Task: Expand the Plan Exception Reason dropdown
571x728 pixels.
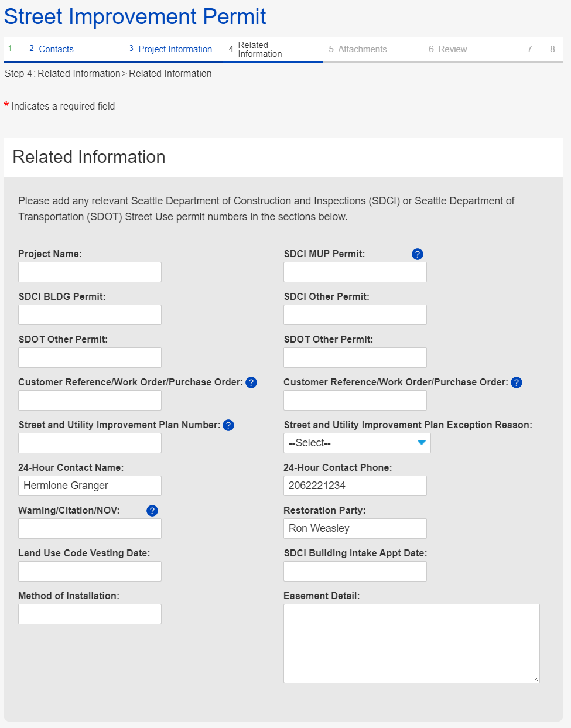Action: [x=357, y=443]
